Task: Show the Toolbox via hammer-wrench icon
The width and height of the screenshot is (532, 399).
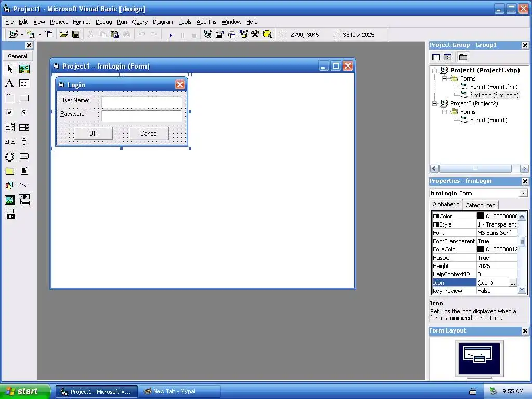Action: 255,34
